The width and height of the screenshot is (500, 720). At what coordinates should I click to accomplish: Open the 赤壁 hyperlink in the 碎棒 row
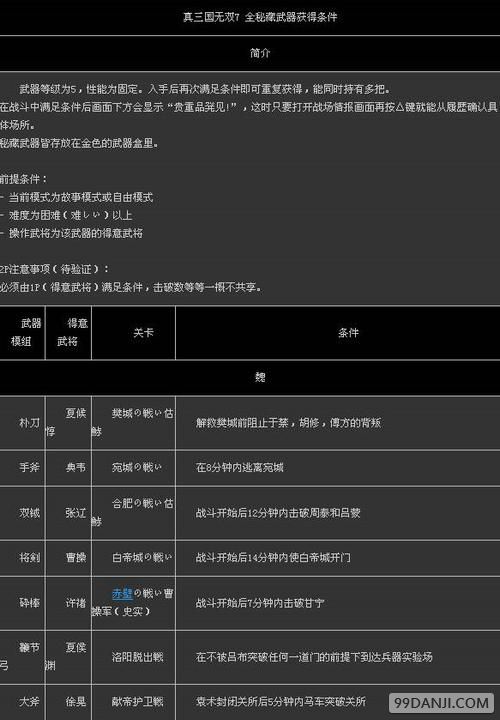(x=122, y=593)
